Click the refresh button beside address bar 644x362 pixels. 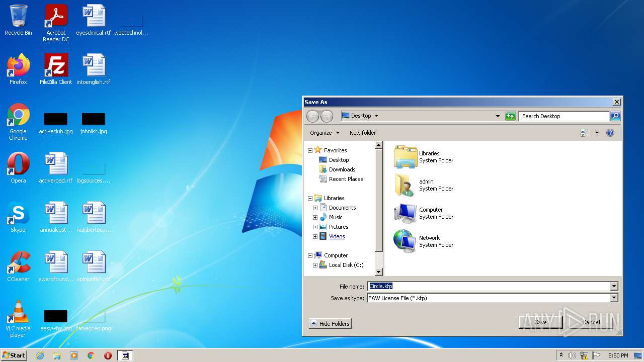510,116
